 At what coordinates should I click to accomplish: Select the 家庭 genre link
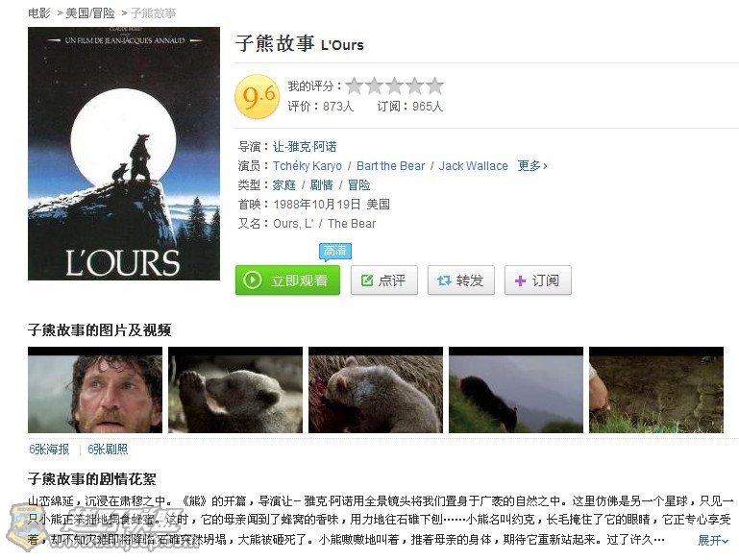tap(283, 185)
